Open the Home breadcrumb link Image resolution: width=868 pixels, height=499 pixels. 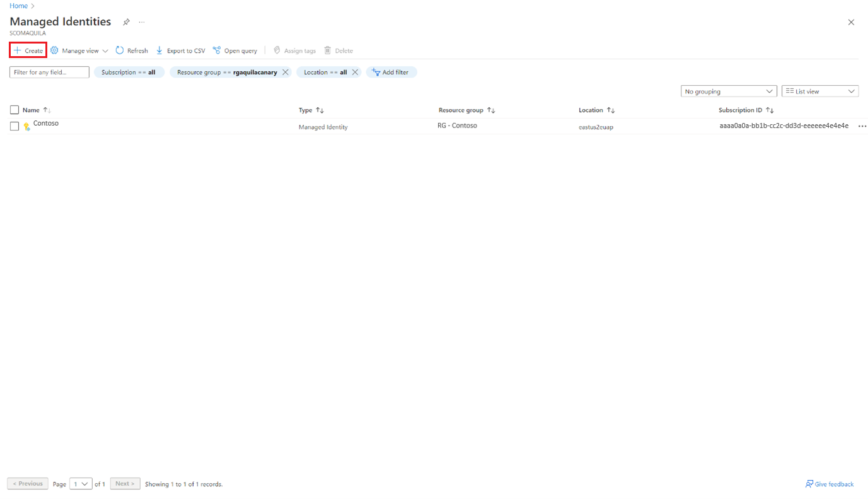click(x=18, y=6)
